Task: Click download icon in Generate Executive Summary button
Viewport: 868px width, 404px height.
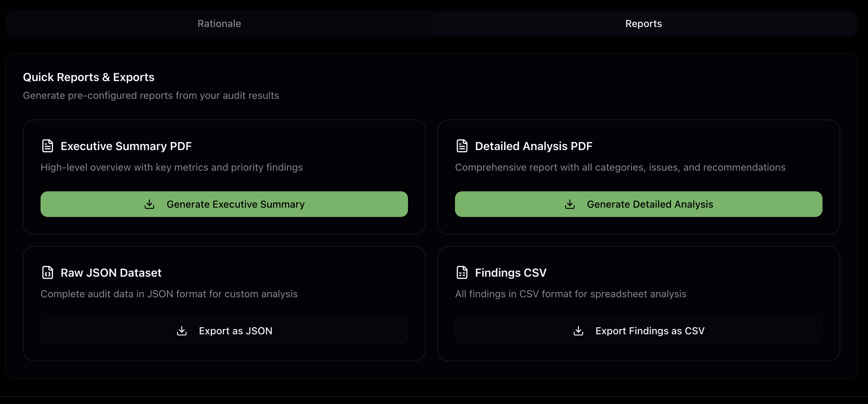Action: (149, 204)
